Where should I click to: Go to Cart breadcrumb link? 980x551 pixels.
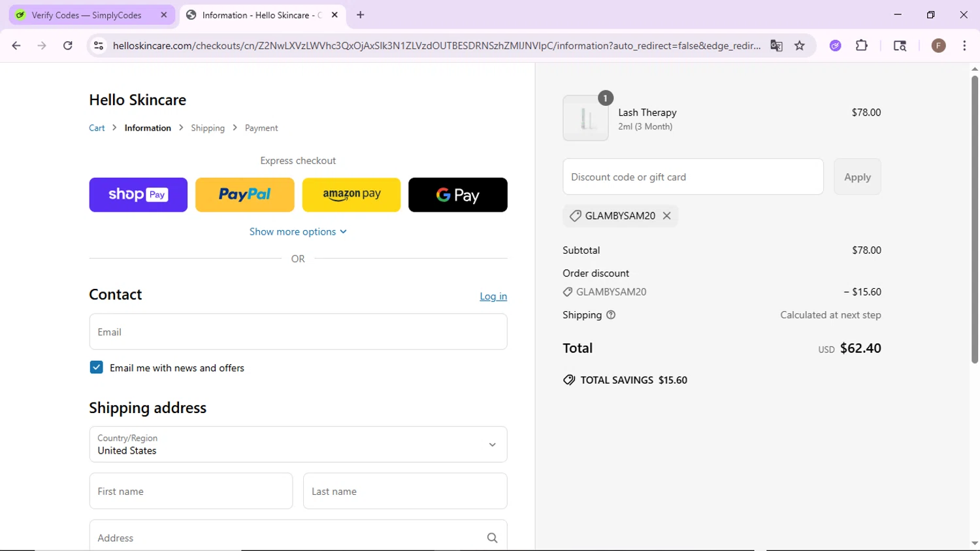click(97, 128)
